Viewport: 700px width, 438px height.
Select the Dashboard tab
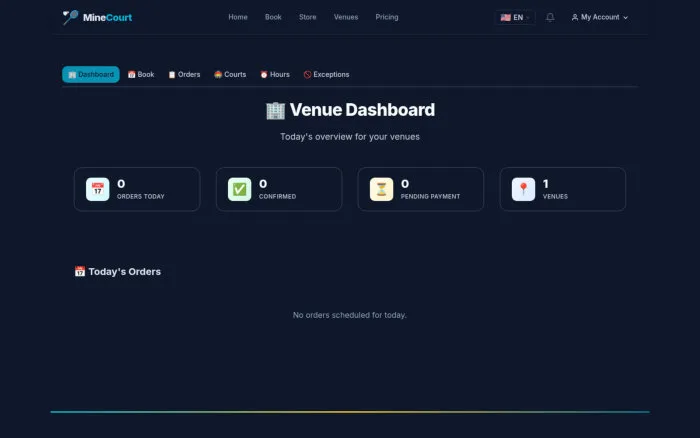coord(91,75)
